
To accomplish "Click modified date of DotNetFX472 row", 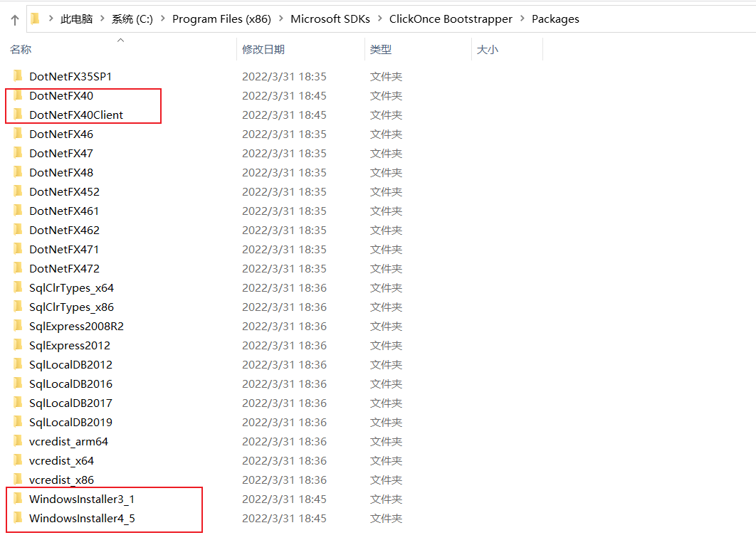I will point(284,268).
